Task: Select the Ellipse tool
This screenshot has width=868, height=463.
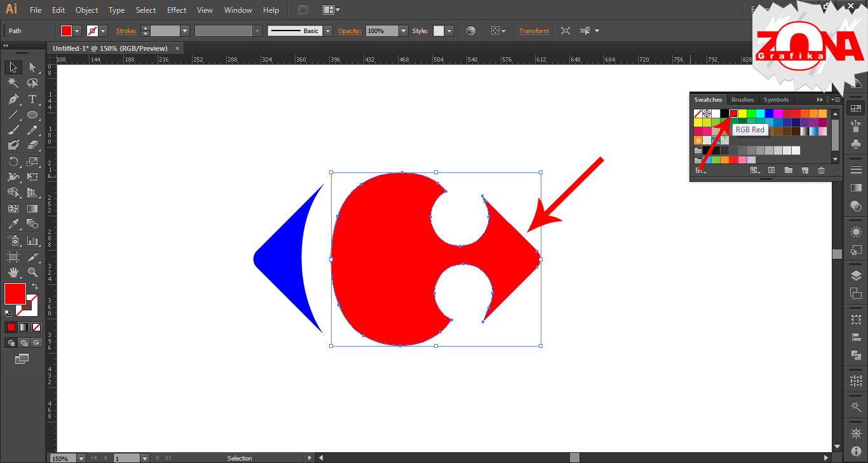Action: click(x=32, y=115)
